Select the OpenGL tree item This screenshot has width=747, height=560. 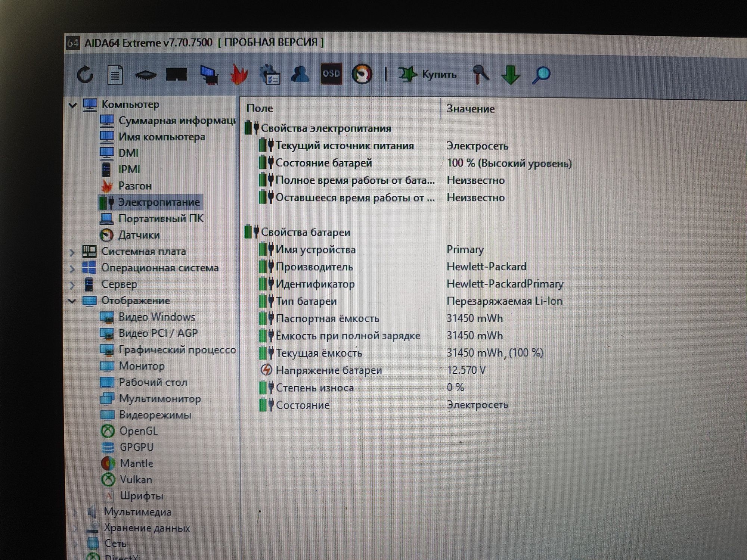pyautogui.click(x=129, y=431)
